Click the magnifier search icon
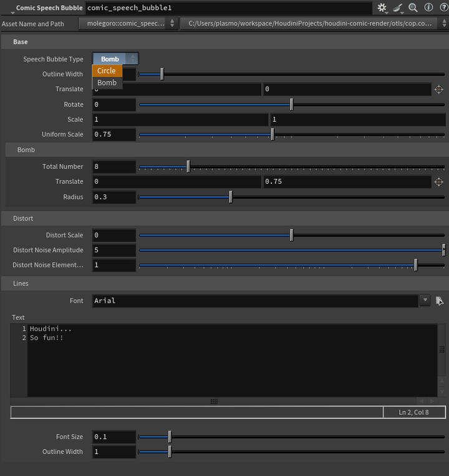This screenshot has width=449, height=476. (413, 7)
